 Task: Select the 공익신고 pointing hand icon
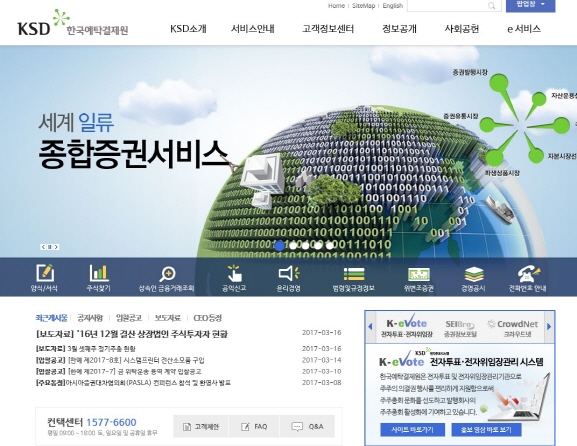click(x=234, y=273)
